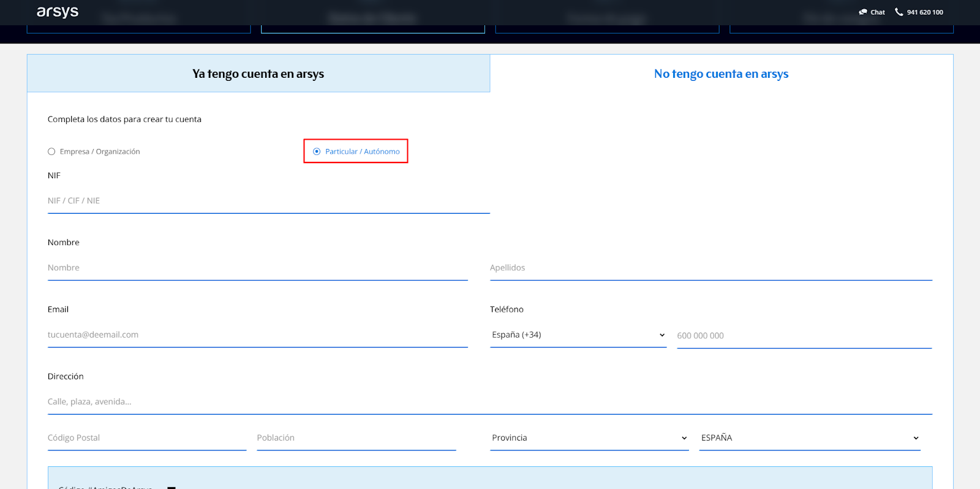Click the phone handset icon
Viewport: 980px width, 489px height.
[899, 12]
